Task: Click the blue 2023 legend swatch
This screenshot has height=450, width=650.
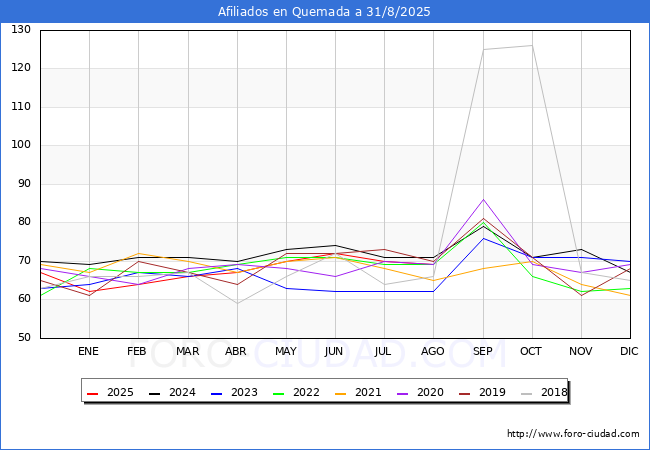Action: (x=216, y=393)
